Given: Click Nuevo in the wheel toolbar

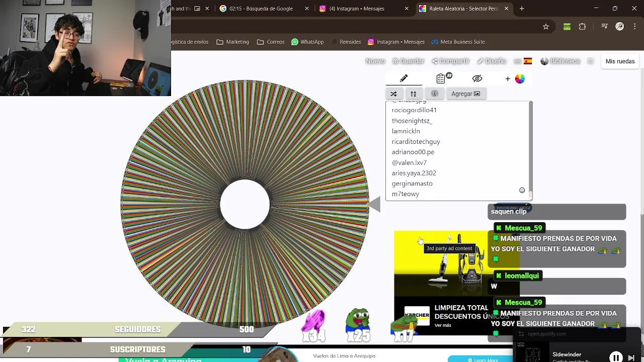Looking at the screenshot, I should tap(375, 61).
